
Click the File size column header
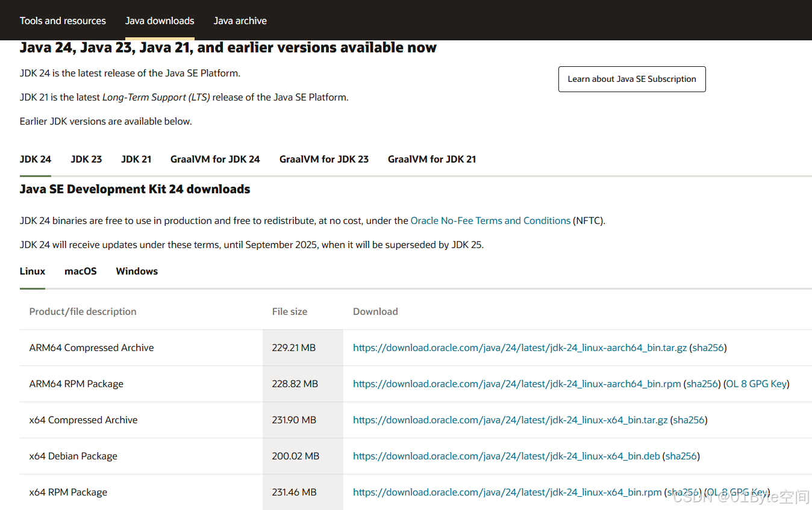pyautogui.click(x=290, y=311)
